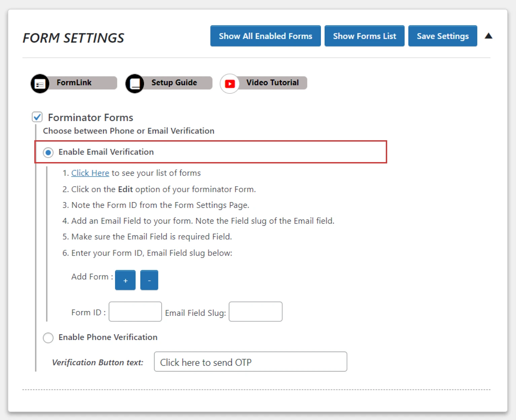Click Show Forms List button
The height and width of the screenshot is (420, 516).
[364, 36]
